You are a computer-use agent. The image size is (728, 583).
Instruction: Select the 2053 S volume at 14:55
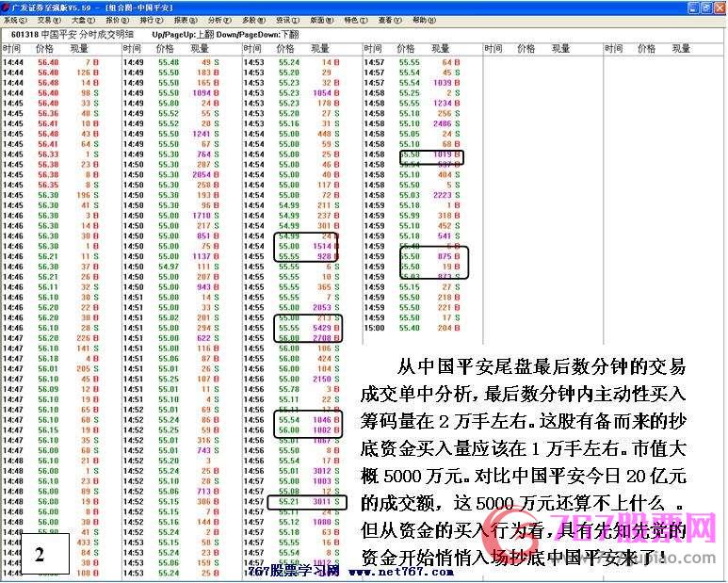(326, 308)
